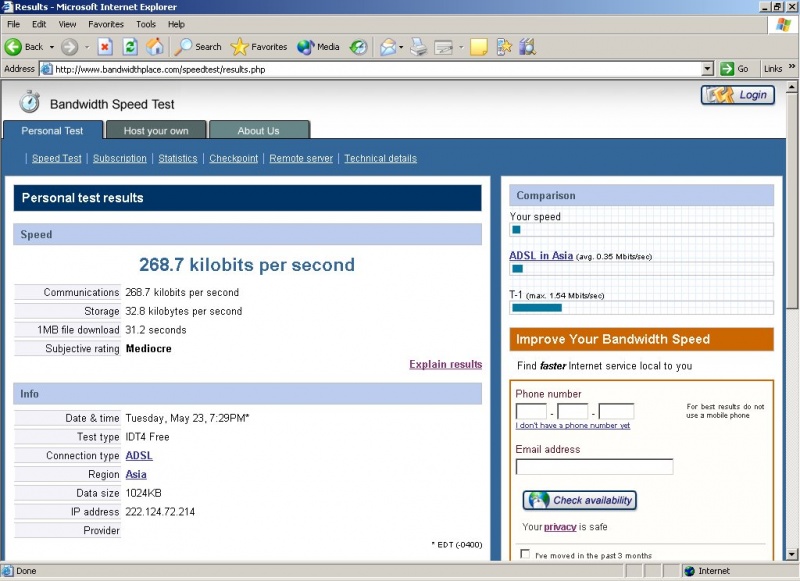Open Favorites with the star icon
The image size is (800, 581).
238,47
